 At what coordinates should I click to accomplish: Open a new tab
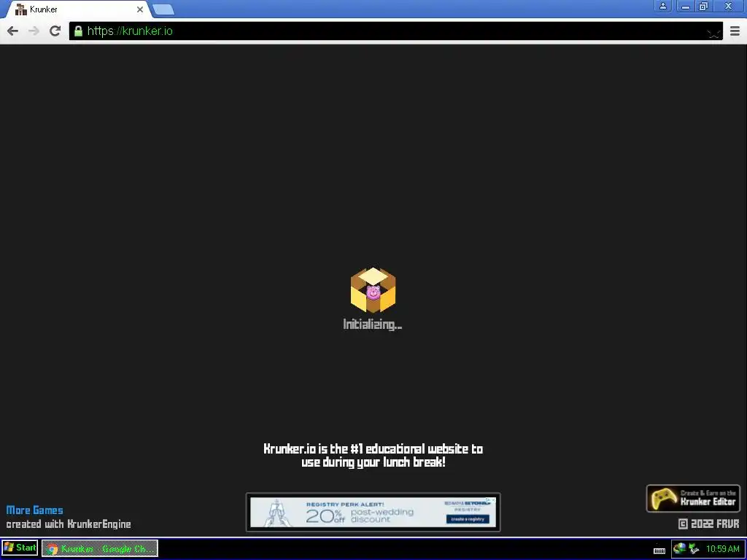point(163,9)
